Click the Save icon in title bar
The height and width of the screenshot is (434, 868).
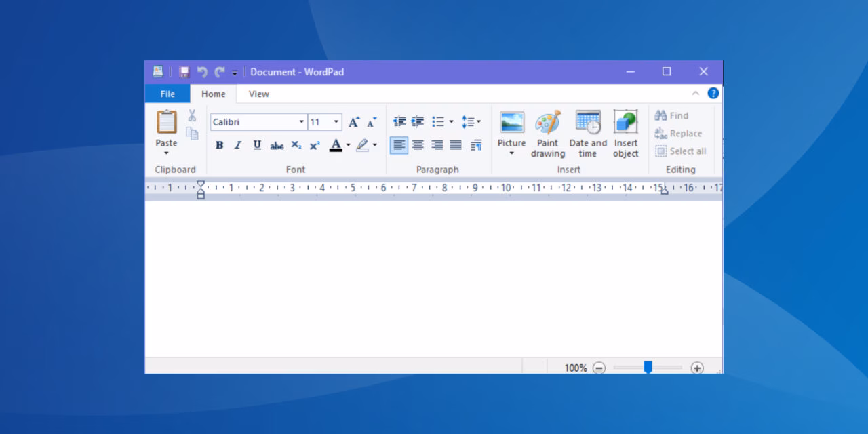point(184,72)
